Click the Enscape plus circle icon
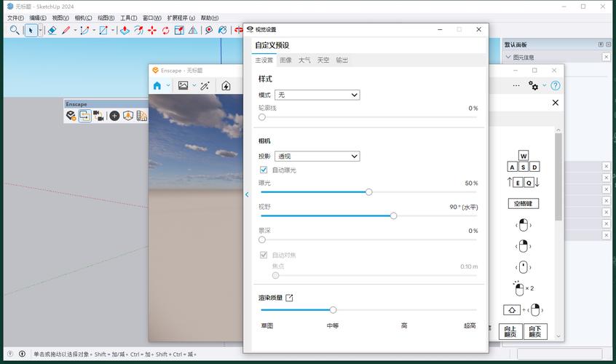616x364 pixels. click(x=114, y=116)
